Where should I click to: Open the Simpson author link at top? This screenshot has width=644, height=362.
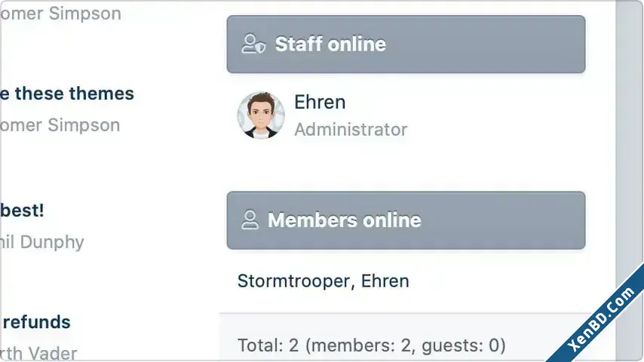click(x=60, y=14)
